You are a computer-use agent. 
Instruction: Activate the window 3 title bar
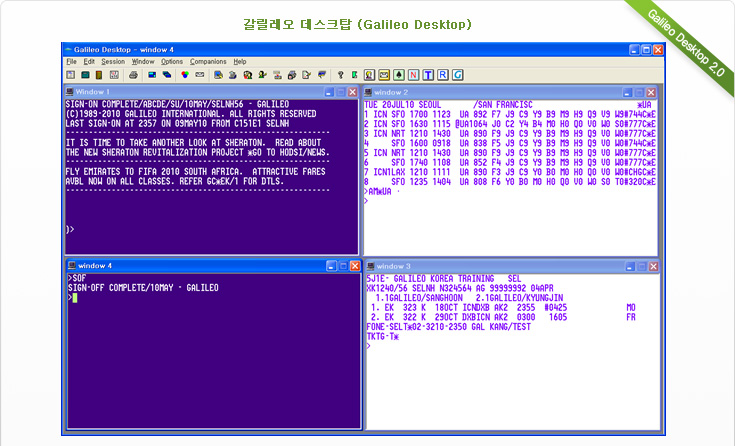point(512,266)
